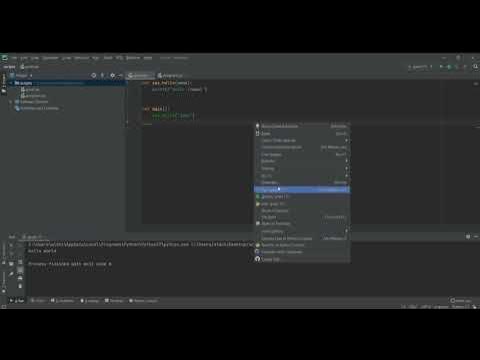The height and width of the screenshot is (360, 480).
Task: Switch to the second editor tab
Action: [170, 76]
